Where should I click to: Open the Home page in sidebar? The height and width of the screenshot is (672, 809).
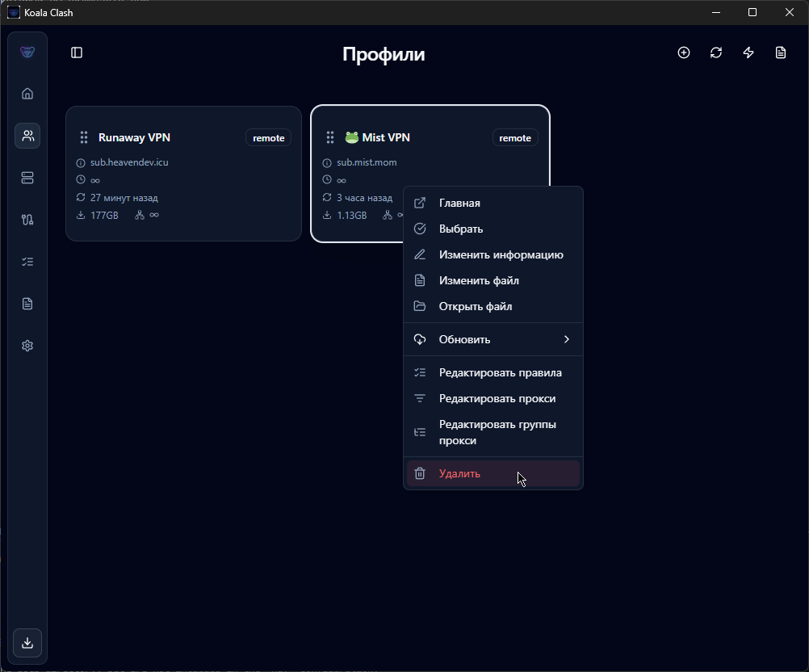(x=27, y=94)
